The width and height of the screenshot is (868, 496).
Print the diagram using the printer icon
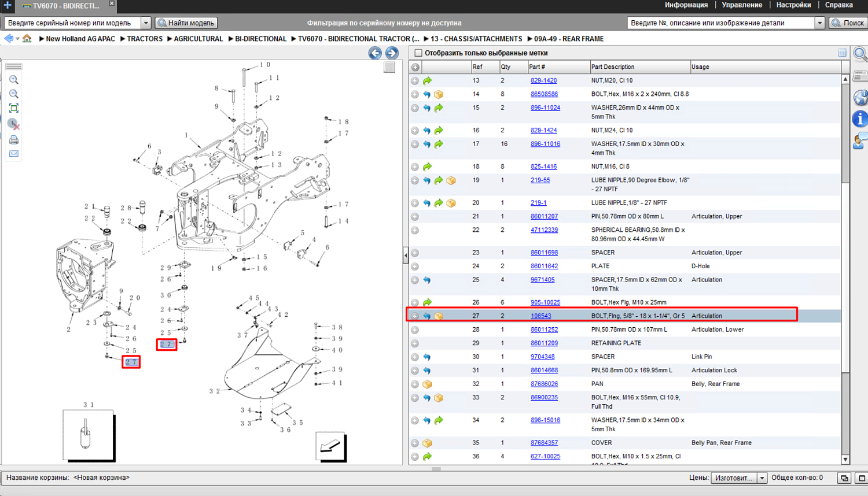point(14,139)
